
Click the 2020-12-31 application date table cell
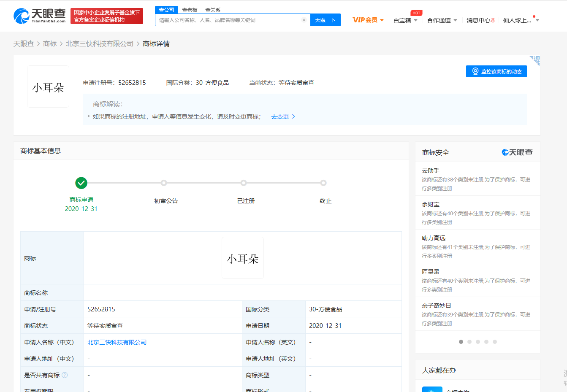pyautogui.click(x=353, y=326)
